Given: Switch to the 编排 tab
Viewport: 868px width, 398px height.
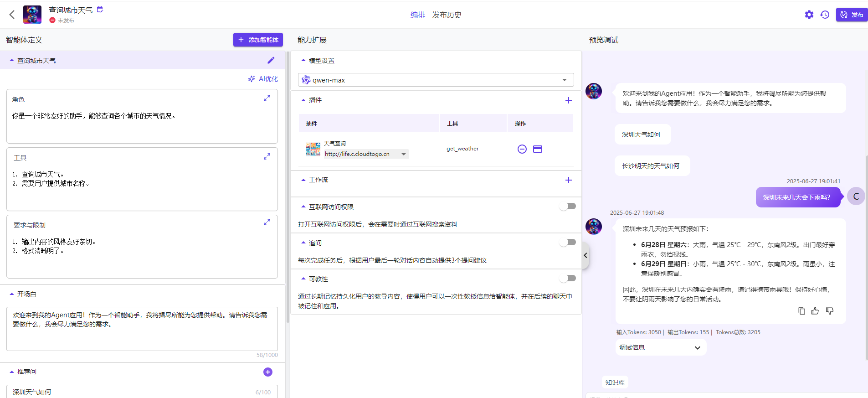Looking at the screenshot, I should [x=417, y=15].
